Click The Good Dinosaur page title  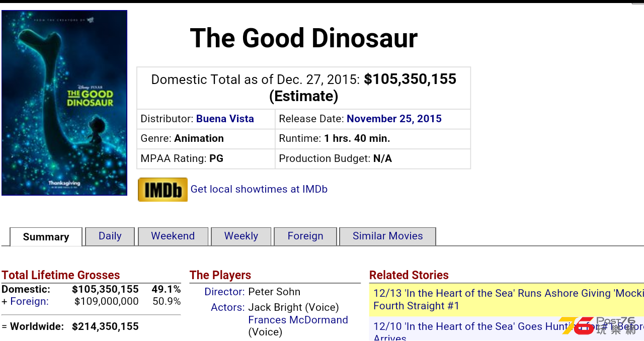[x=304, y=38]
